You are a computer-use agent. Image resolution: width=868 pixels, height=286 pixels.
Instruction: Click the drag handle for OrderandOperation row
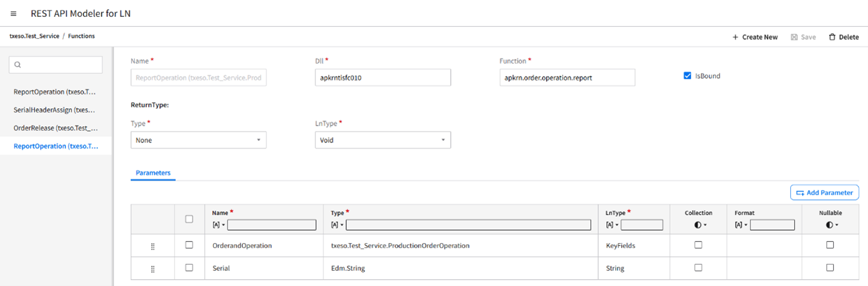[153, 246]
